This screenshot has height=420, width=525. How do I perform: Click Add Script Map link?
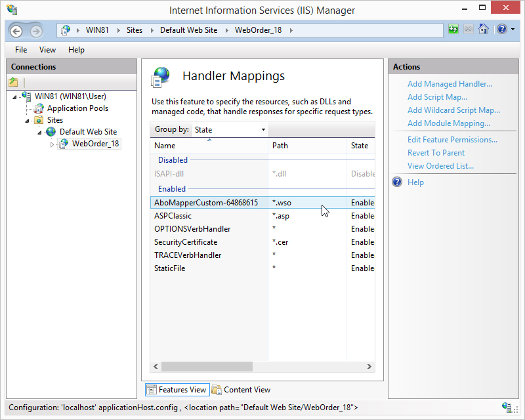(437, 97)
